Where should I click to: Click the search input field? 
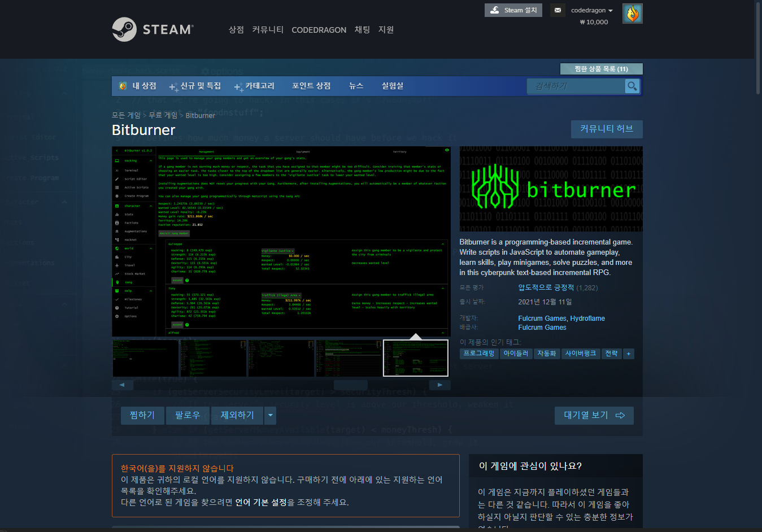point(576,86)
